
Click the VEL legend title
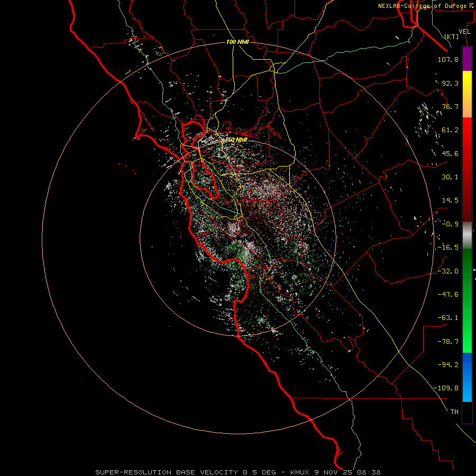(x=464, y=32)
